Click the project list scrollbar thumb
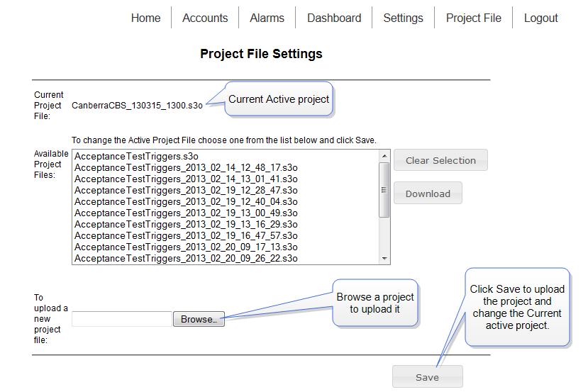The width and height of the screenshot is (588, 392). [384, 190]
